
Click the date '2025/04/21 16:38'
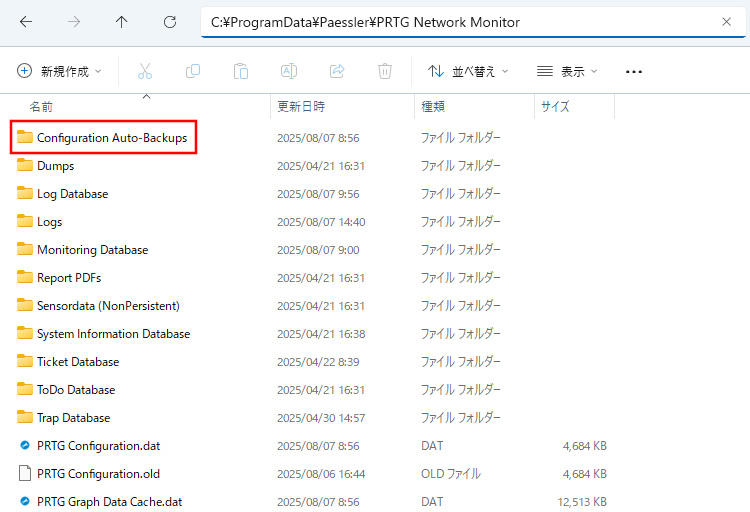(x=321, y=334)
